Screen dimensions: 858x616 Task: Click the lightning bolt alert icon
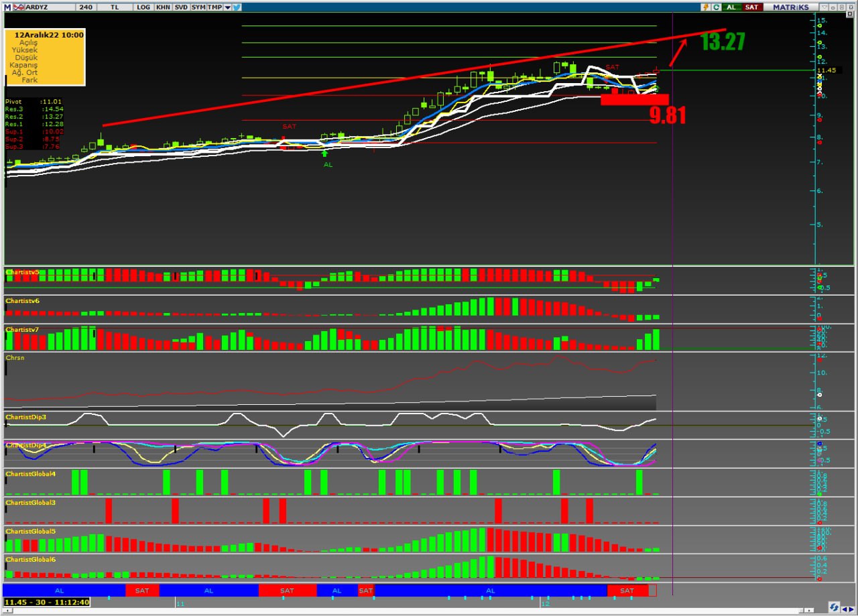pos(706,7)
